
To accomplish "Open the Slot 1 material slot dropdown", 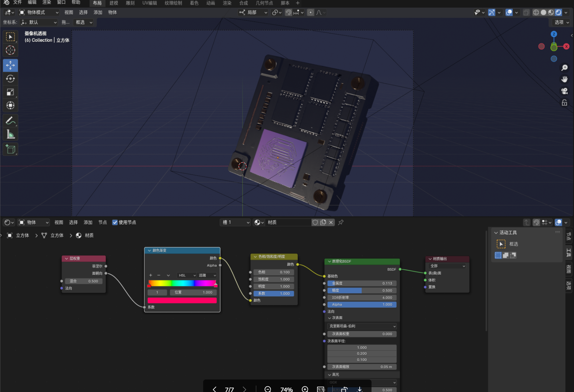I will tap(235, 223).
